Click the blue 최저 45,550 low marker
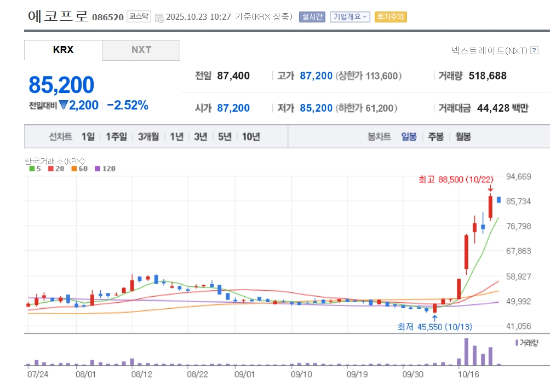This screenshot has height=392, width=550. coord(435,327)
